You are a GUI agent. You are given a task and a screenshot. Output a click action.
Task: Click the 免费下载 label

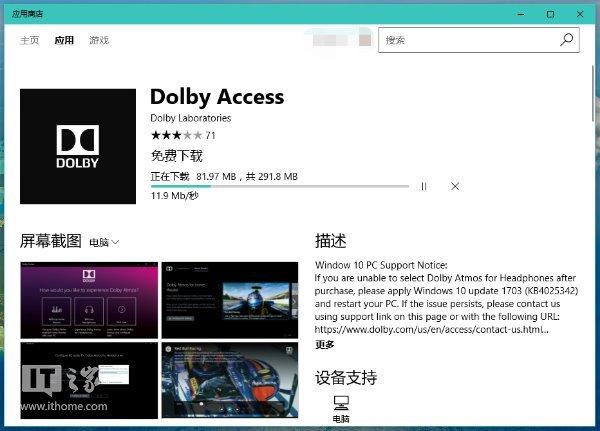(176, 156)
